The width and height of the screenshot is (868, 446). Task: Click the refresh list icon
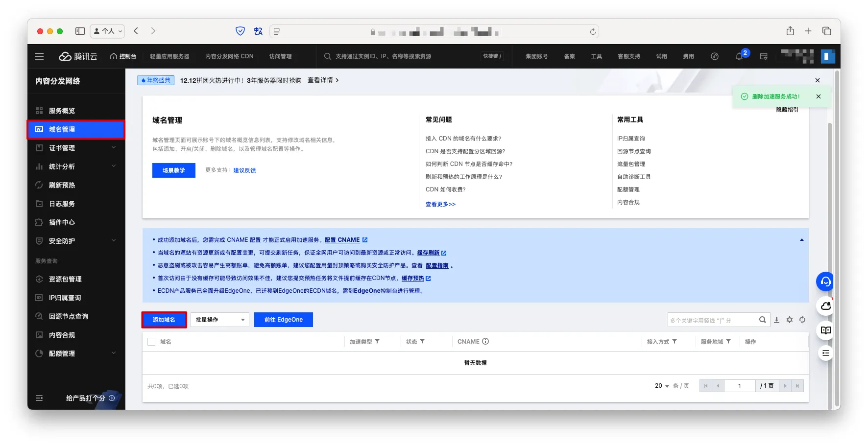coord(802,320)
